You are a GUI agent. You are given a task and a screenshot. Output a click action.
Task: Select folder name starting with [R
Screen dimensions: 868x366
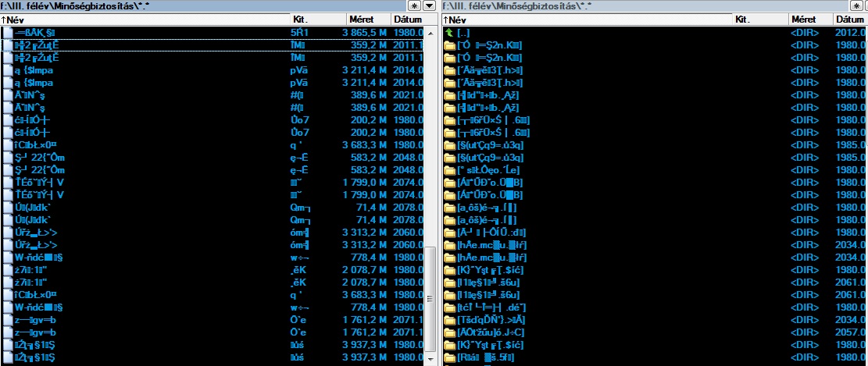[x=486, y=357]
